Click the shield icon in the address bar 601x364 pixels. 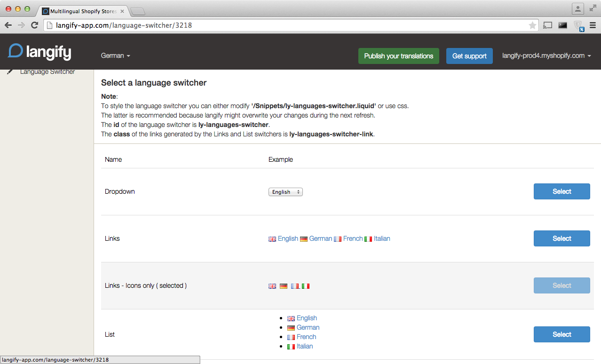point(577,25)
